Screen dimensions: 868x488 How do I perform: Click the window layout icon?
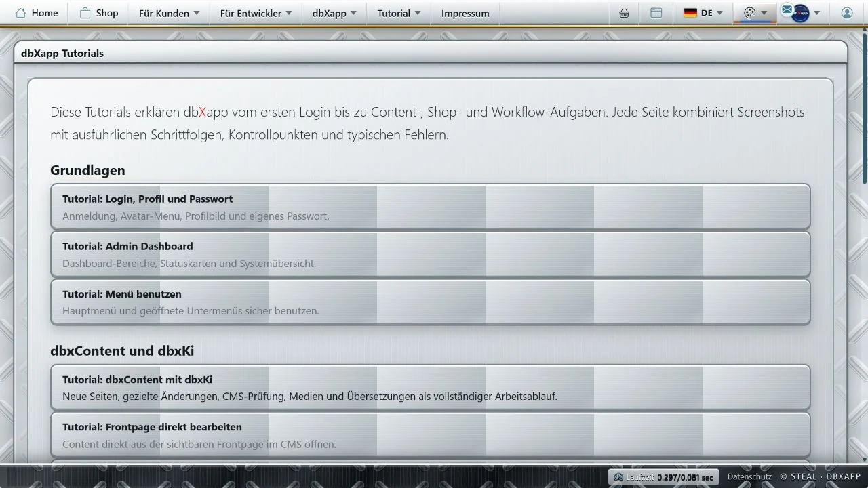point(656,13)
